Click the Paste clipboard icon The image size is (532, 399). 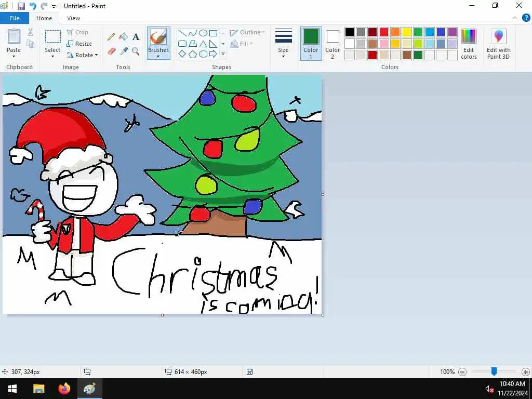click(14, 36)
